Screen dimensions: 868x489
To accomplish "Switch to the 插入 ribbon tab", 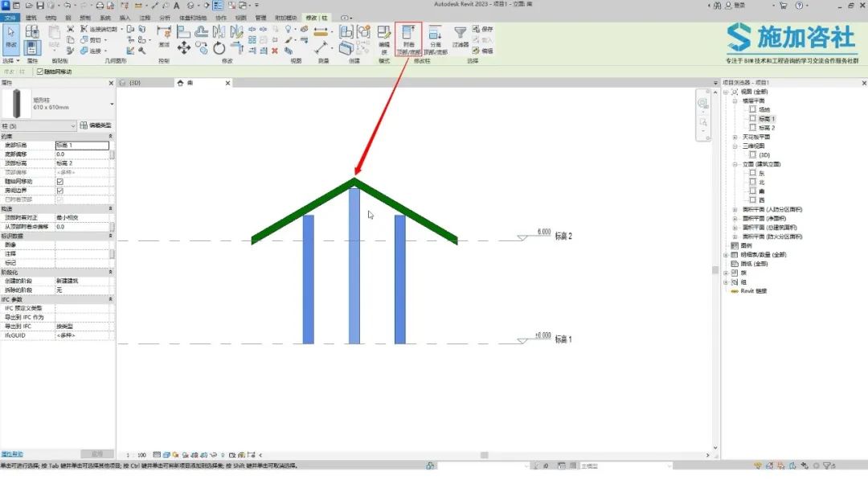I will click(x=125, y=18).
